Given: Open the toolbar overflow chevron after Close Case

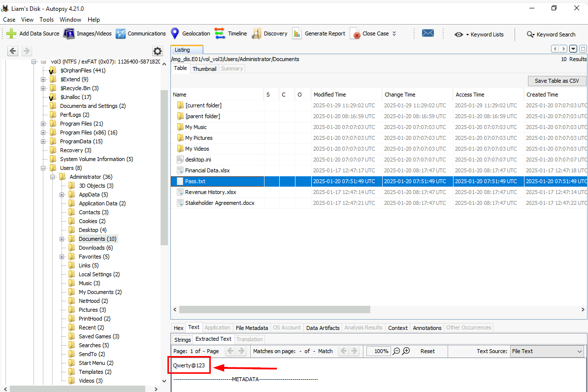Looking at the screenshot, I should pos(394,33).
